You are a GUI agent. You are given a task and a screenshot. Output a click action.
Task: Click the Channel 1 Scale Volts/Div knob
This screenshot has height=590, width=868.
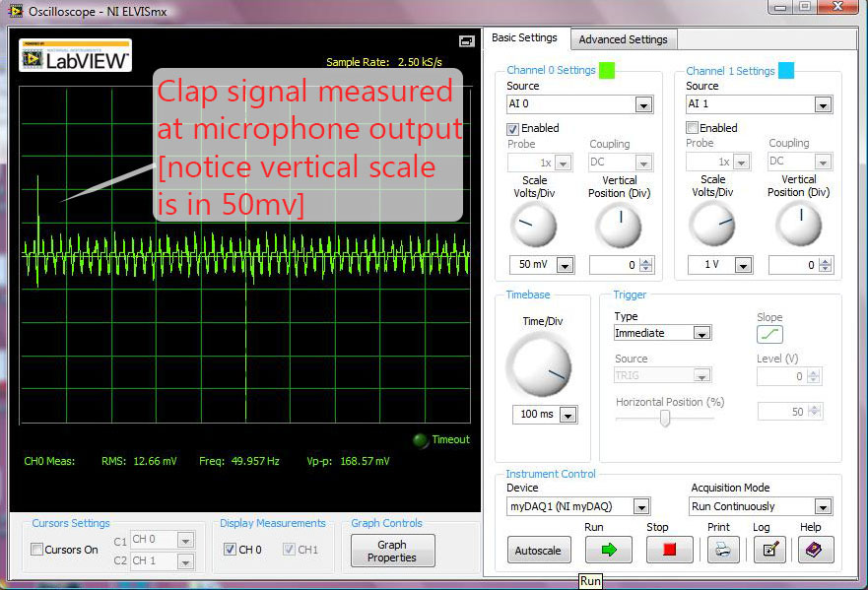712,225
